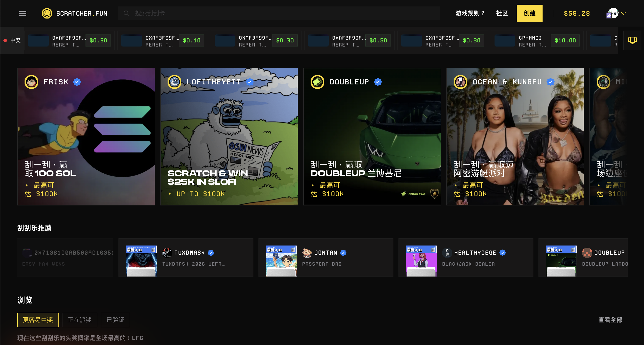644x345 pixels.
Task: Select the 更容易中奖 filter tab
Action: pos(38,320)
